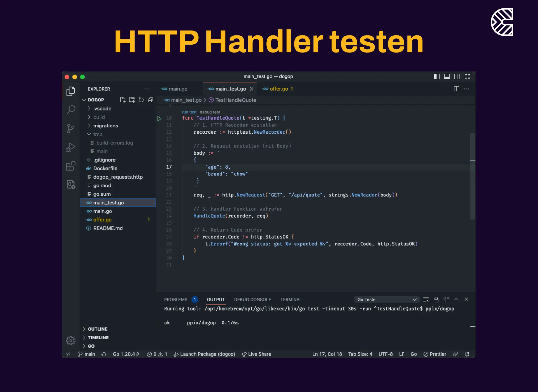The width and height of the screenshot is (538, 392).
Task: Toggle primary side bar visibility
Action: pos(437,77)
